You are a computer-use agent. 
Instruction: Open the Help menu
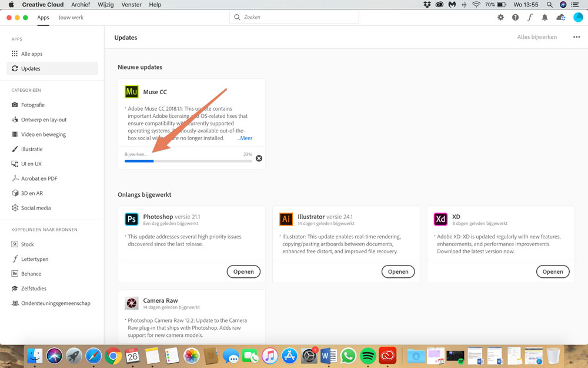click(155, 5)
